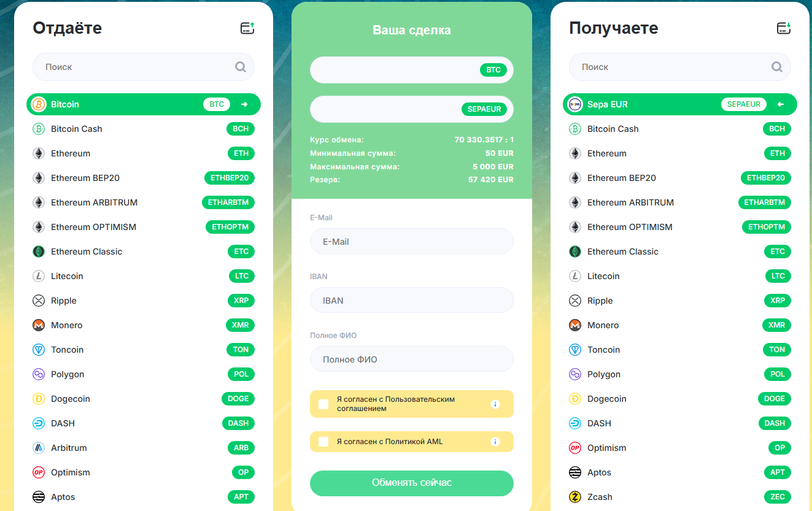Click info icon next to Пользовательским соглашением
This screenshot has height=511, width=812.
[x=495, y=404]
